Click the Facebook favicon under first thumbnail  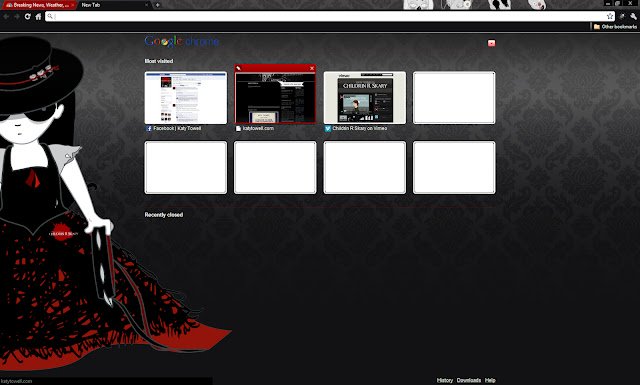point(149,128)
